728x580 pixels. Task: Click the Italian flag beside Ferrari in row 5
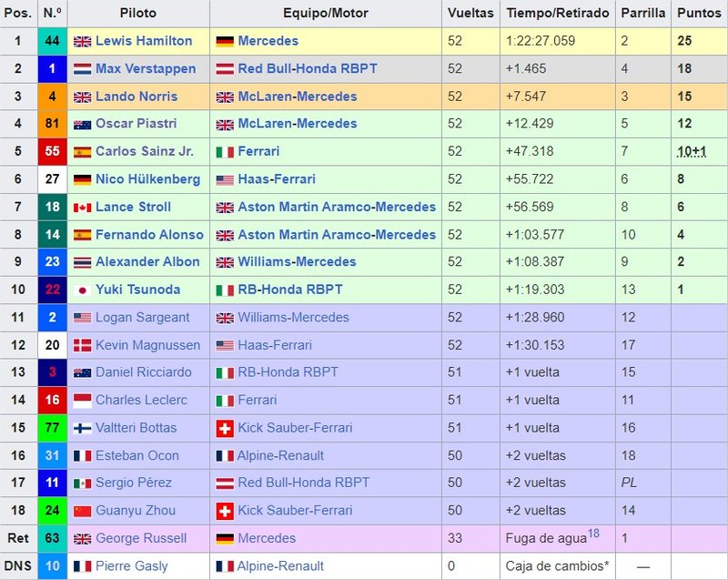[225, 152]
